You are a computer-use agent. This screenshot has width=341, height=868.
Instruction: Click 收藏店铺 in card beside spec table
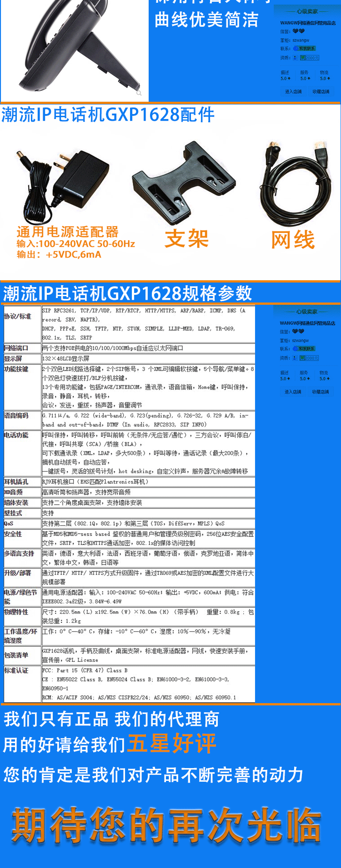pyautogui.click(x=321, y=392)
